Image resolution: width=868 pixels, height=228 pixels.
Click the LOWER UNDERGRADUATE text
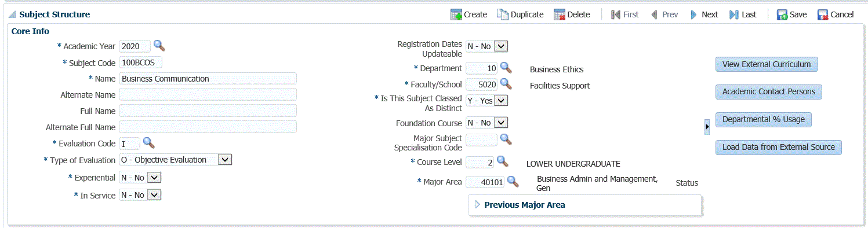tap(573, 164)
